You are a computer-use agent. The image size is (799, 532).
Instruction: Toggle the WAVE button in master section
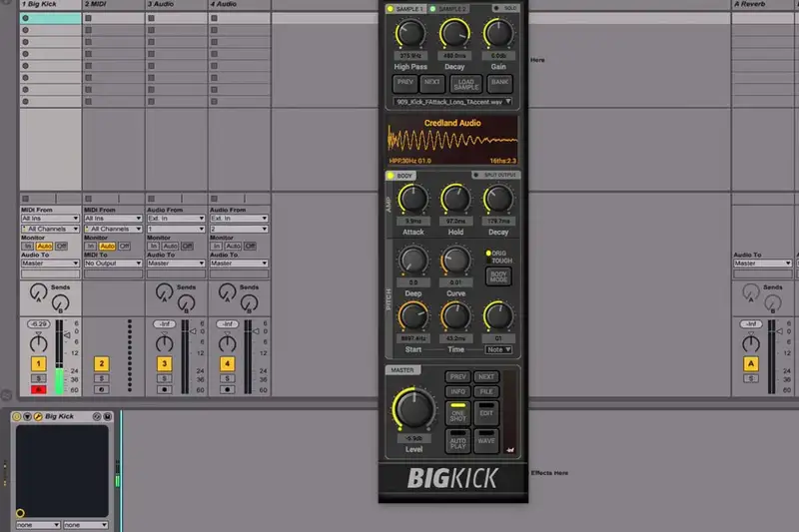click(486, 440)
